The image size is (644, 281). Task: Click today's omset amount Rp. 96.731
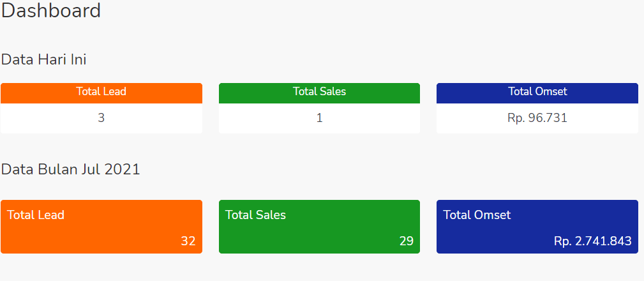pyautogui.click(x=537, y=118)
